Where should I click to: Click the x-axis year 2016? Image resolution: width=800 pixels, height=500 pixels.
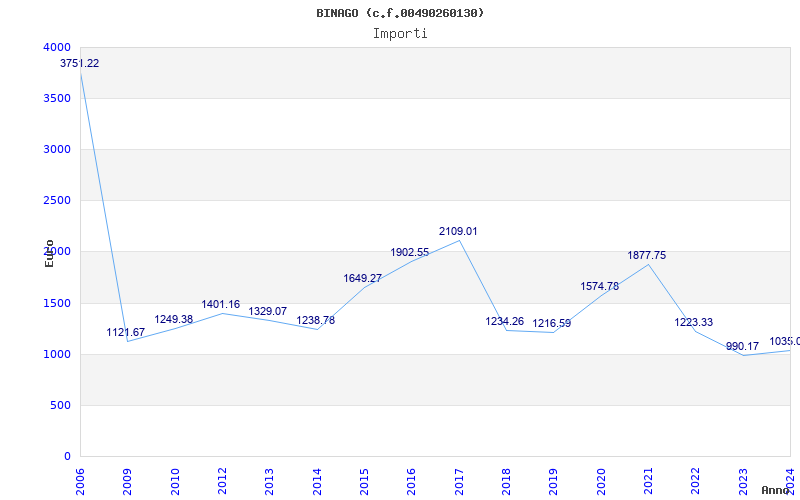(412, 482)
